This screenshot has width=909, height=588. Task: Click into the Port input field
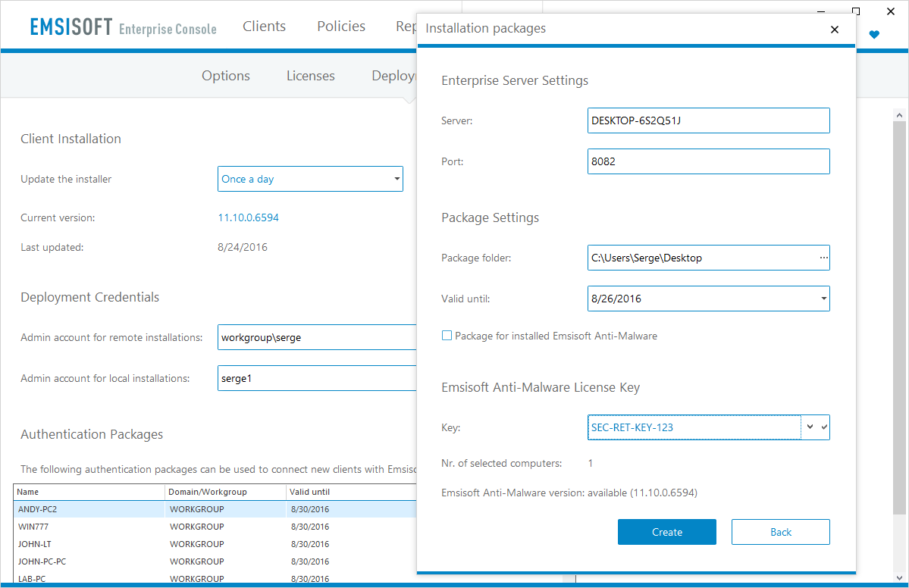pyautogui.click(x=708, y=161)
